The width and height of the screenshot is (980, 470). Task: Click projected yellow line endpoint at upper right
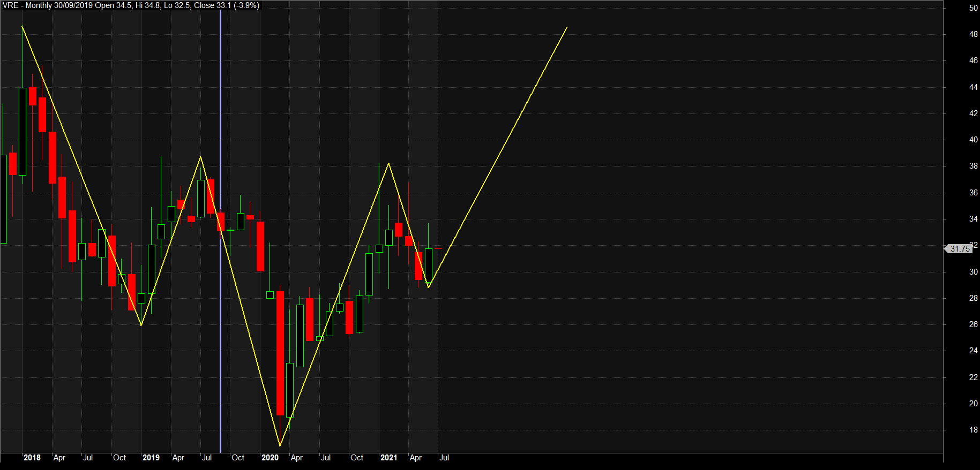point(567,27)
